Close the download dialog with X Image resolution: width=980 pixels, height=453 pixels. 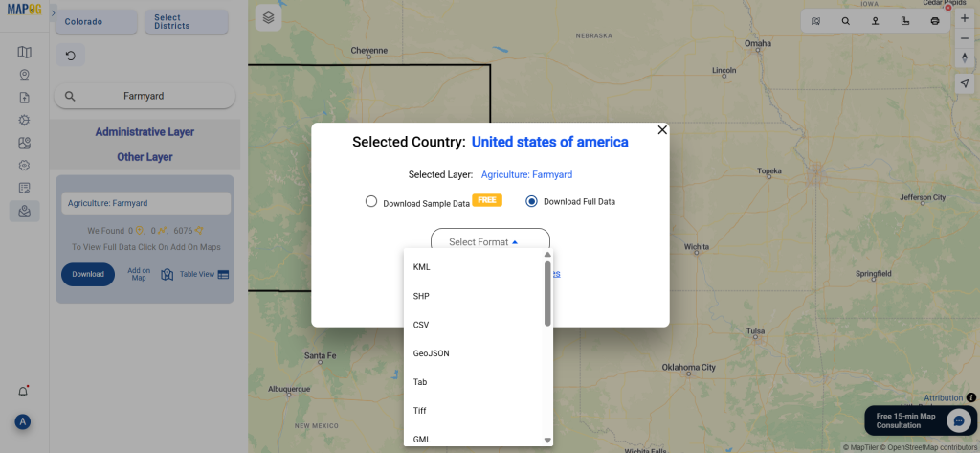point(662,129)
